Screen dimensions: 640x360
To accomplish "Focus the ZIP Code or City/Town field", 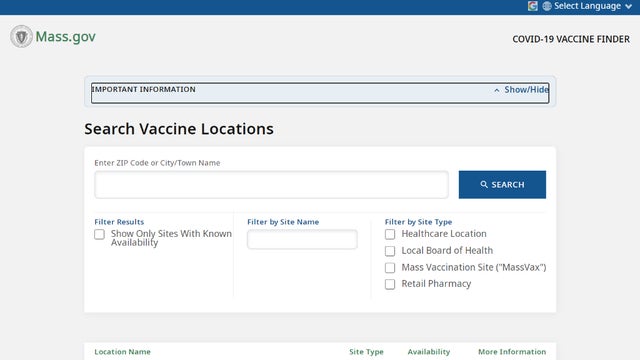I will [271, 184].
